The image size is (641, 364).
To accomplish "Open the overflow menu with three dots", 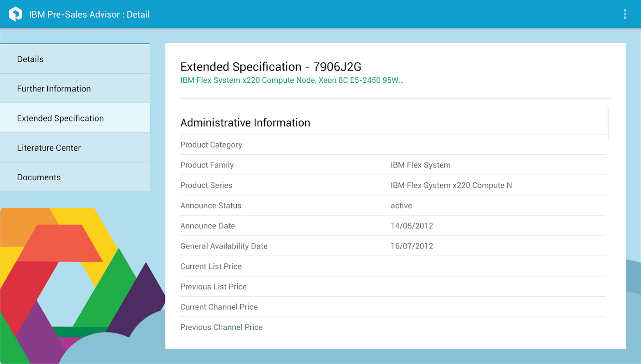I will click(x=625, y=14).
